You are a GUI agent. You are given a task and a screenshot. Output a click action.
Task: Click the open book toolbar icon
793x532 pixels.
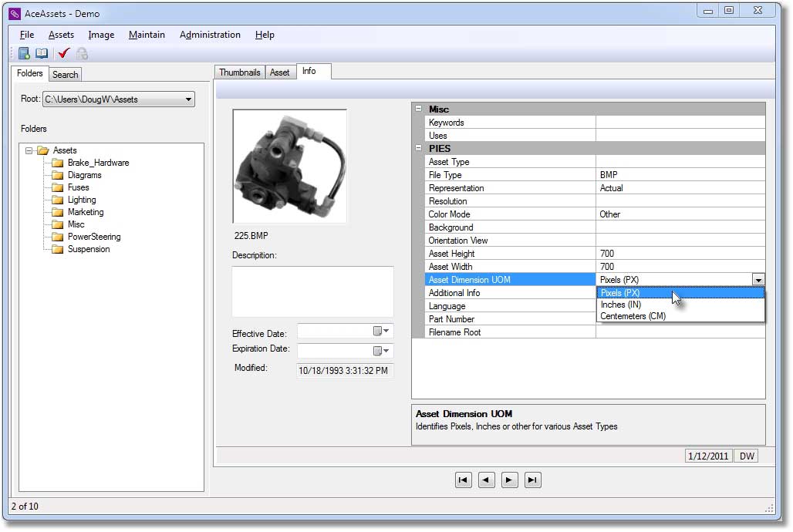[42, 53]
